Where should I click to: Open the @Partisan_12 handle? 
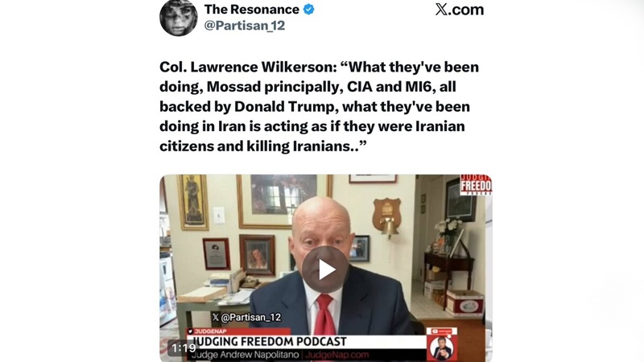(245, 26)
